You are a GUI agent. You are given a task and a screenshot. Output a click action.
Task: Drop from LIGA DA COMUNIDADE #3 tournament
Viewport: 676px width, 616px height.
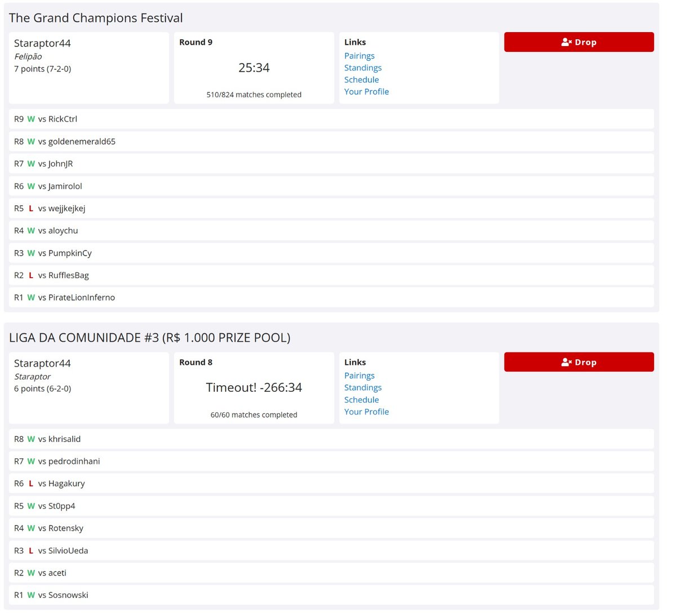tap(579, 362)
